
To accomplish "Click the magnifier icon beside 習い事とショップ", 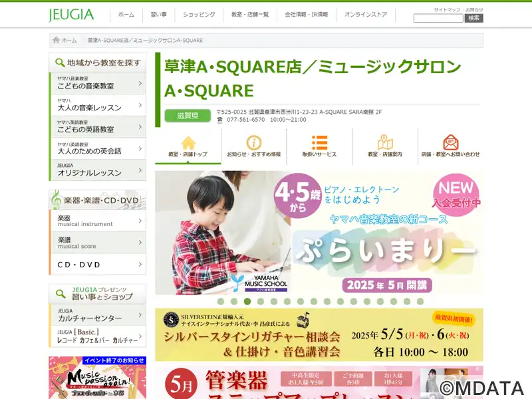I will [61, 294].
